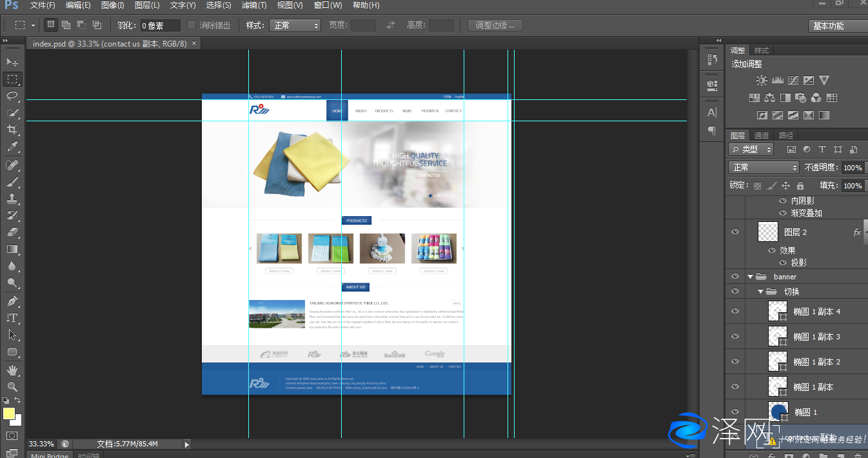
Task: Open the 样式 dropdown in the options bar
Action: tap(295, 25)
